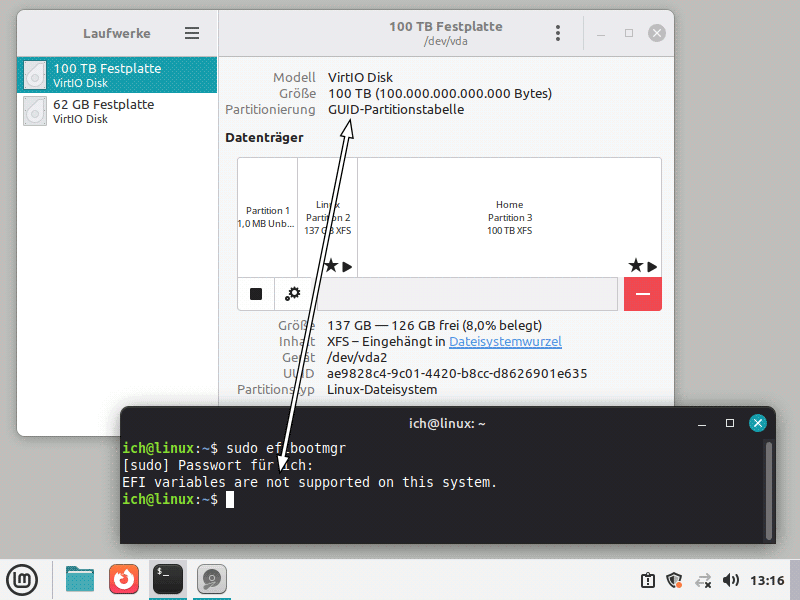Open the Dateisystemwurzel mount point link
This screenshot has width=800, height=600.
tap(505, 341)
